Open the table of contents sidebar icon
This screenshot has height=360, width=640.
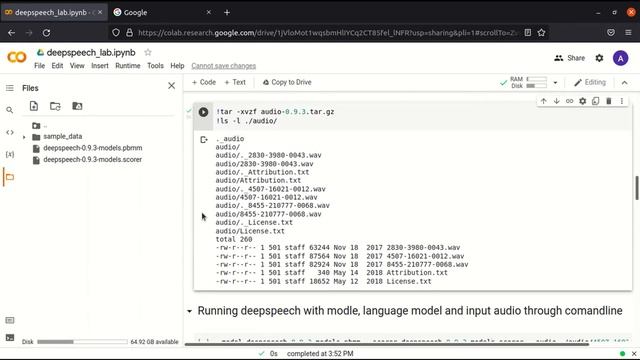(10, 88)
